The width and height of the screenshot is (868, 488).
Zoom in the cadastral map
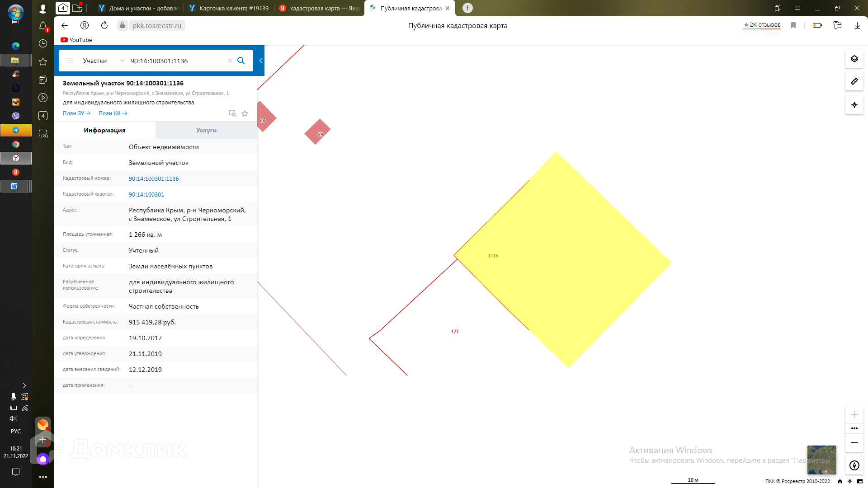(854, 414)
